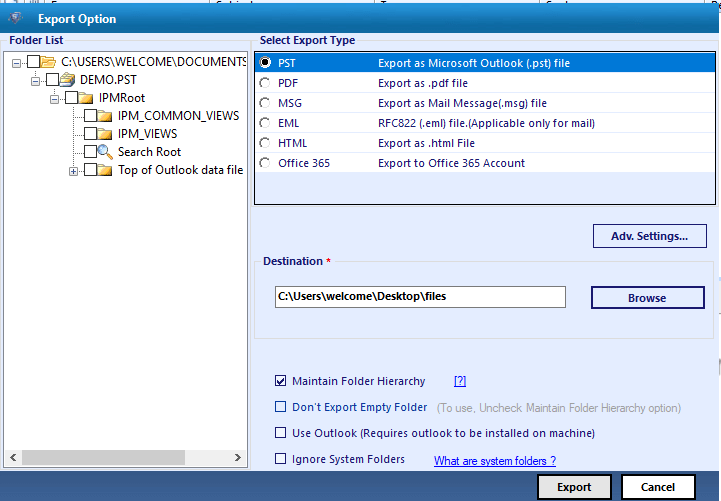The height and width of the screenshot is (501, 721).
Task: Click the IPMRoot folder icon
Action: pyautogui.click(x=86, y=98)
